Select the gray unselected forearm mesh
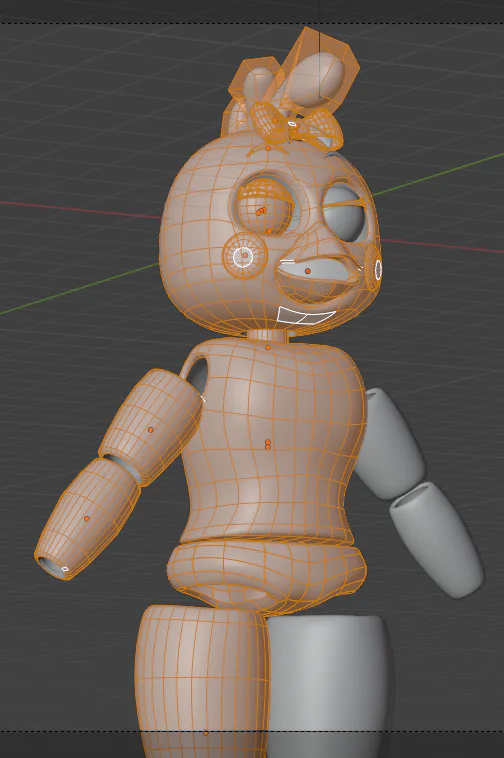Screen dimensions: 504x758 pos(436,539)
